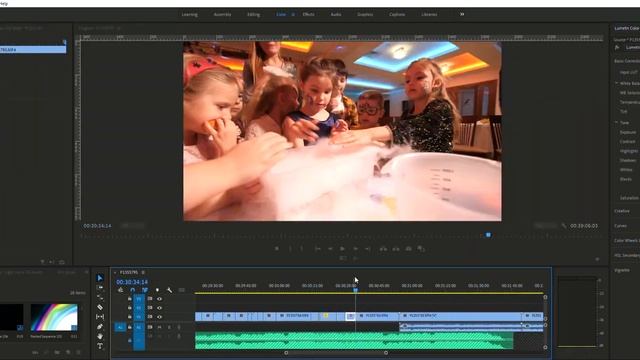Open overflow workspaces chevron menu

click(462, 14)
